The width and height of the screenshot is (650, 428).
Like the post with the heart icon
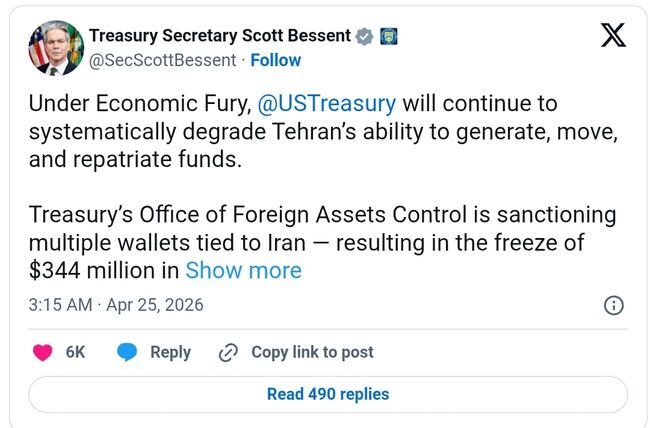tap(43, 352)
